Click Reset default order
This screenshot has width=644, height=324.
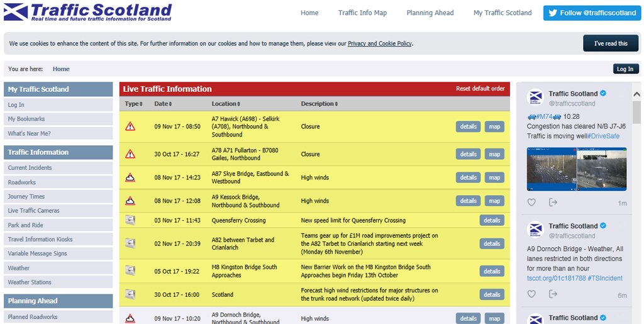click(480, 89)
